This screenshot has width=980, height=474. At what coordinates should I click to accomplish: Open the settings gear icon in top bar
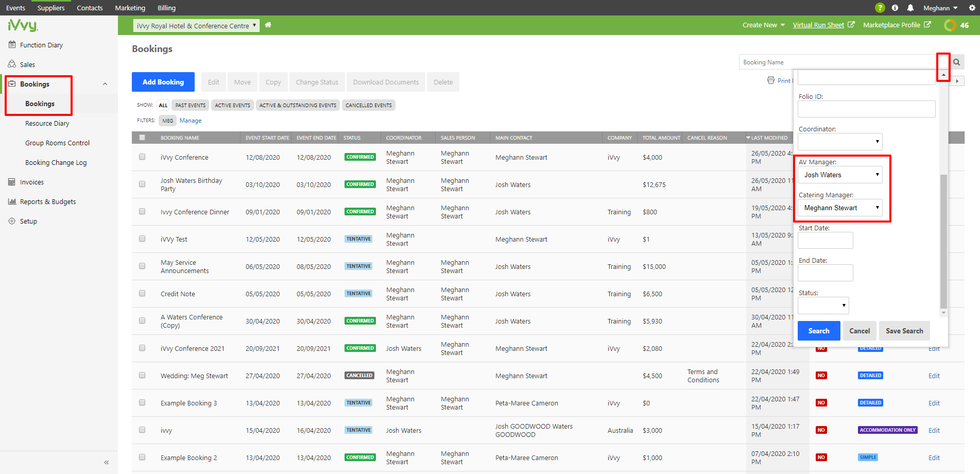(x=972, y=8)
